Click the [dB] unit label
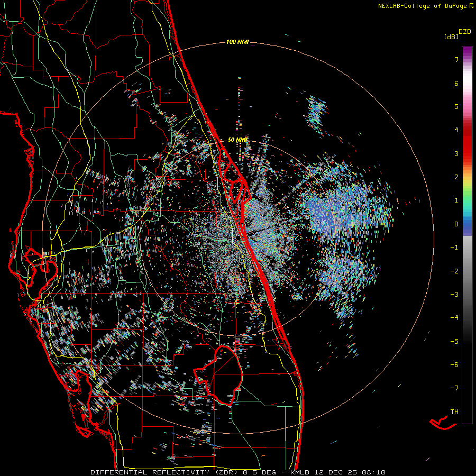The width and height of the screenshot is (476, 476). (451, 36)
